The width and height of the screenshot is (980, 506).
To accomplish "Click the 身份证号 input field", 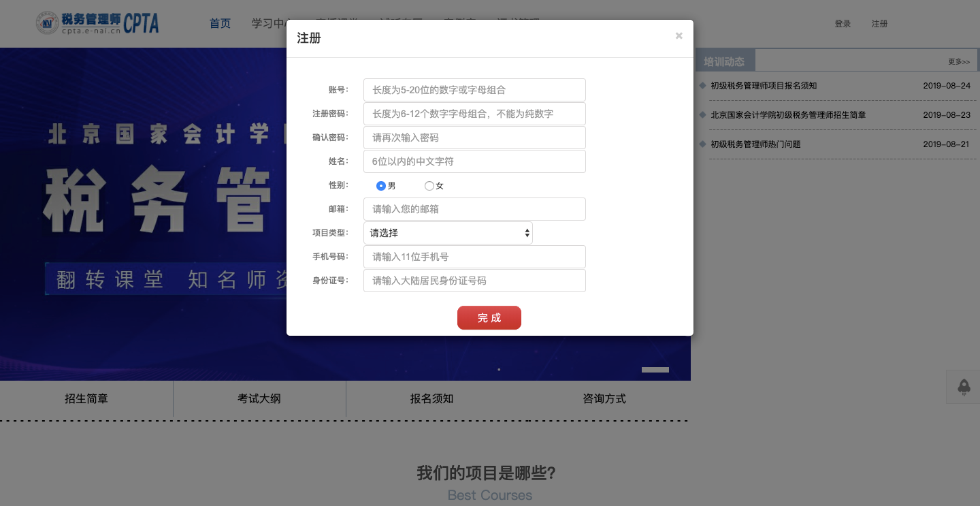I will click(474, 281).
